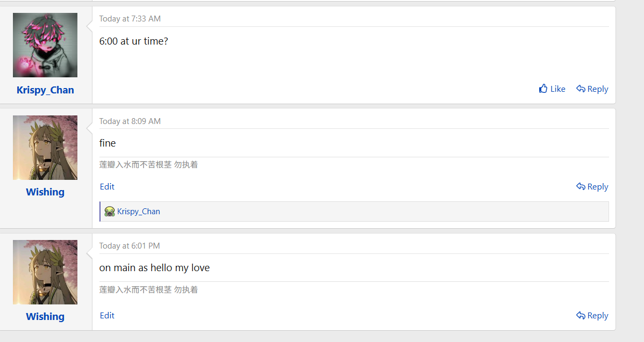Click the Reply text on the last post

pos(598,316)
